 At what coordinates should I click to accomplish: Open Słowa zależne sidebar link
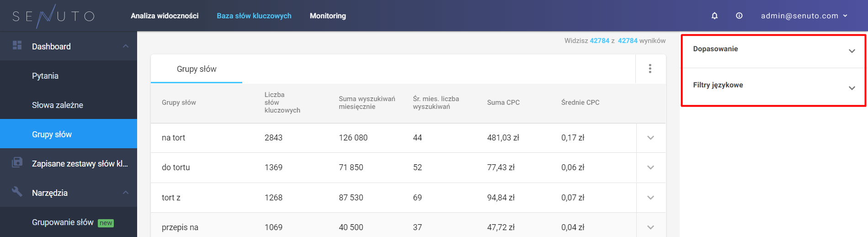58,105
